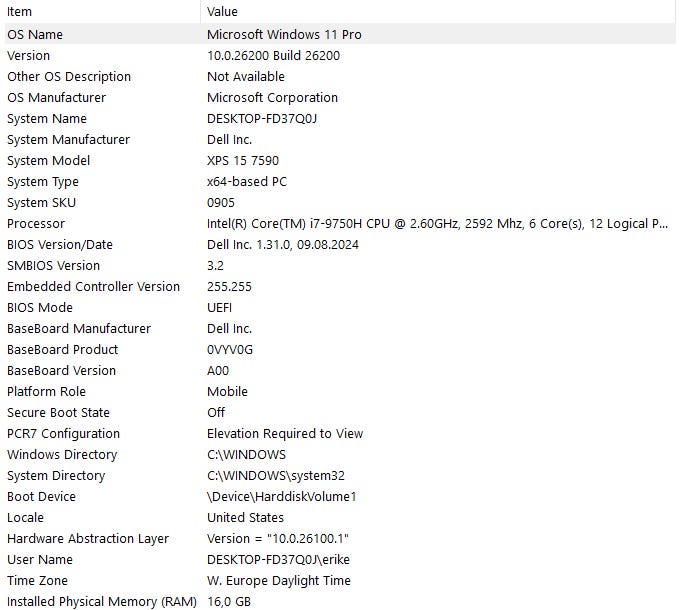This screenshot has height=610, width=679.
Task: Click the UEFI value
Action: (220, 307)
